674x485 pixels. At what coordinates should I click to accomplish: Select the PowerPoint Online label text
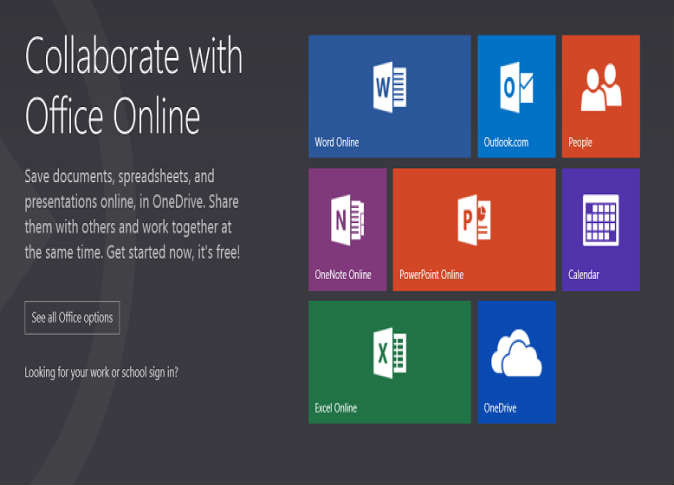coord(432,275)
